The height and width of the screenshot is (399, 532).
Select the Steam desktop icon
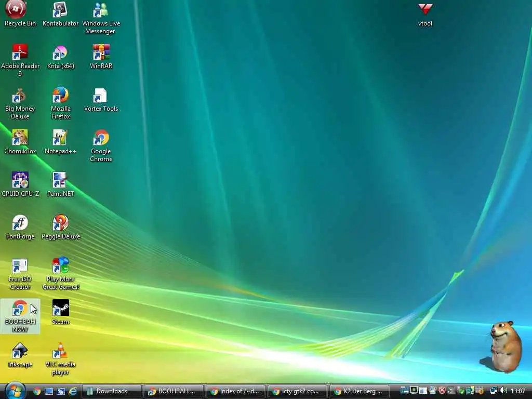[60, 312]
